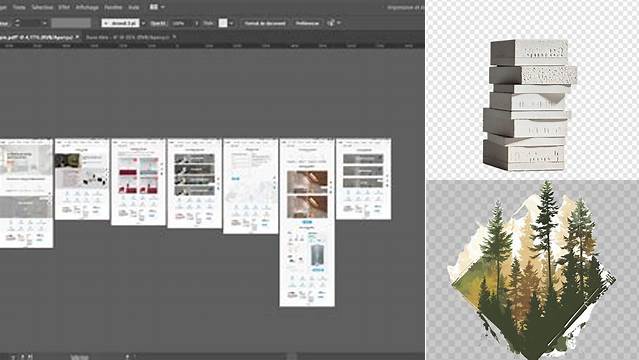This screenshot has height=360, width=639.
Task: Select the tall artboard with brown photos
Action: pos(307,222)
